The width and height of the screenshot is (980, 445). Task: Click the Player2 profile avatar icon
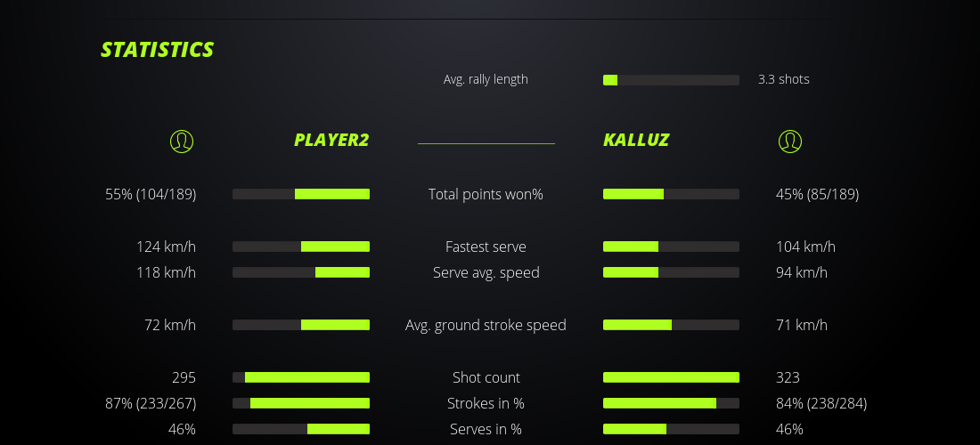181,141
